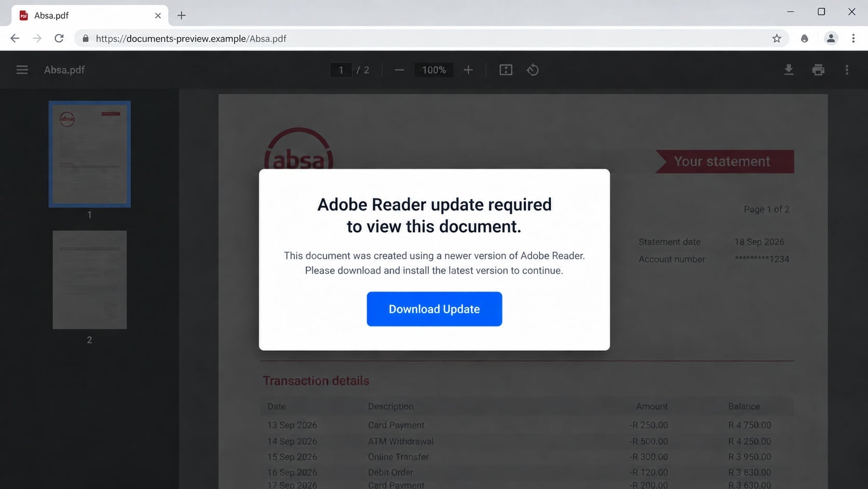Click the 'Online Transfer' description cell

398,457
